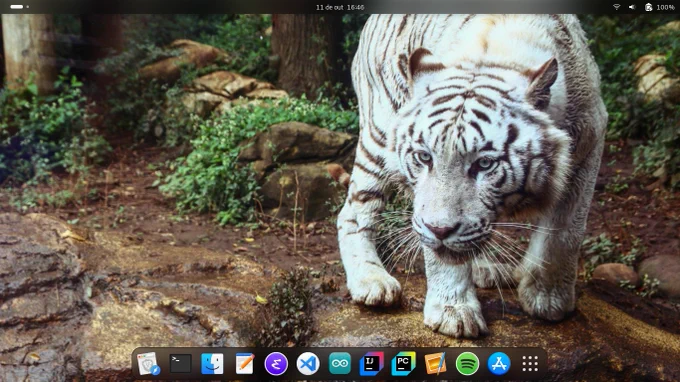The image size is (680, 382).
Task: Click the 100% battery percentage text
Action: click(x=665, y=7)
